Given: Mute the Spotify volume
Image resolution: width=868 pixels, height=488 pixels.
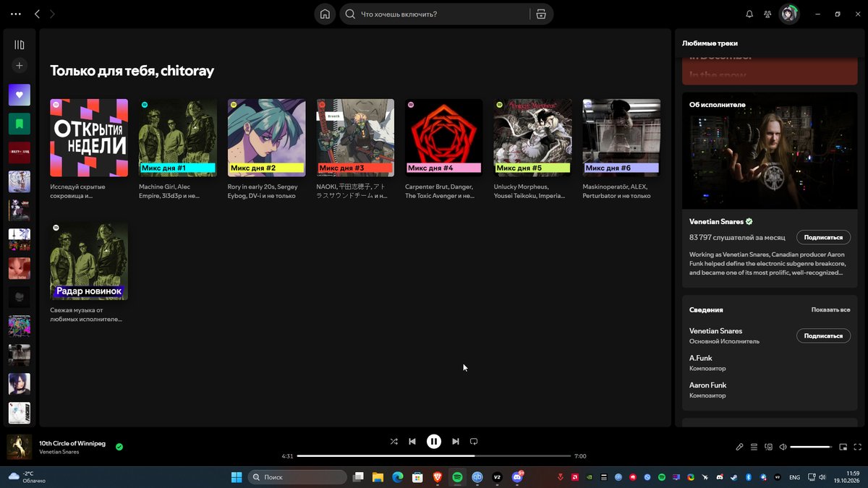Looking at the screenshot, I should tap(783, 447).
